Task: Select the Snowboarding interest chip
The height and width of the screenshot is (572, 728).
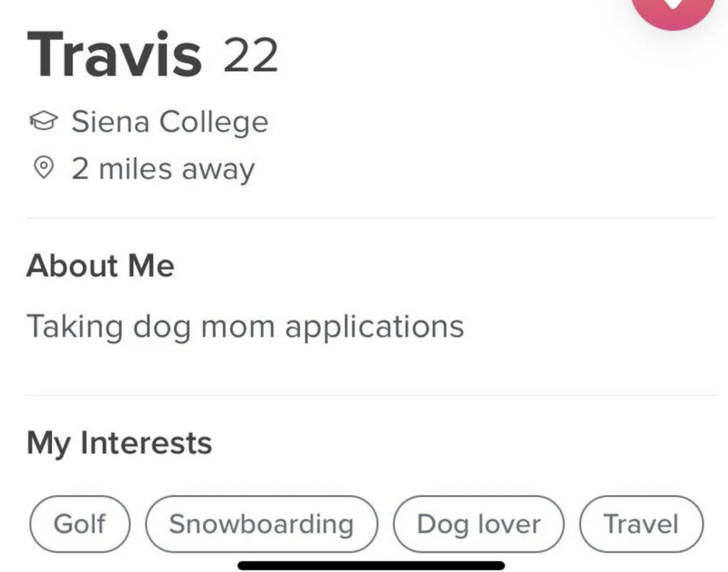Action: (x=261, y=523)
